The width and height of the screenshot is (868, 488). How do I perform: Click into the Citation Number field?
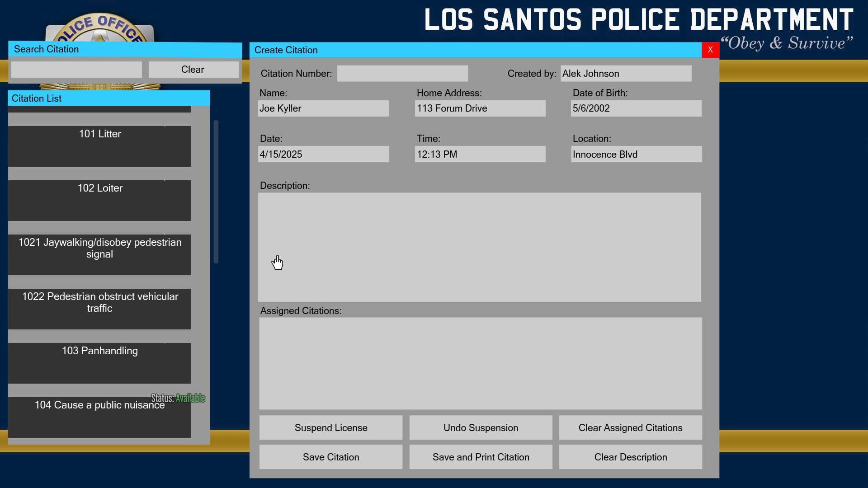pyautogui.click(x=402, y=74)
